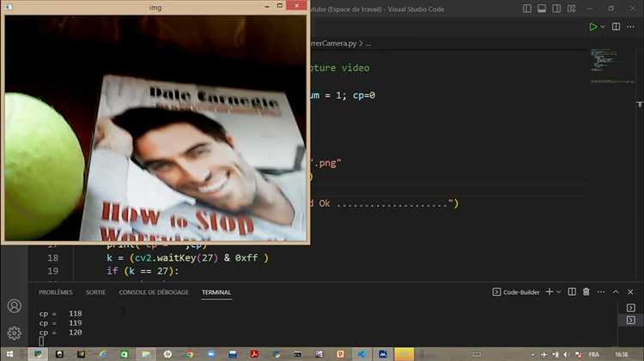The width and height of the screenshot is (644, 361).
Task: Open the Chrome taskbar icon
Action: [x=190, y=354]
